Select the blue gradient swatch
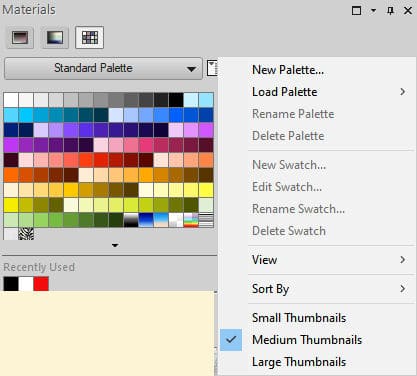The image size is (417, 376). click(x=146, y=220)
